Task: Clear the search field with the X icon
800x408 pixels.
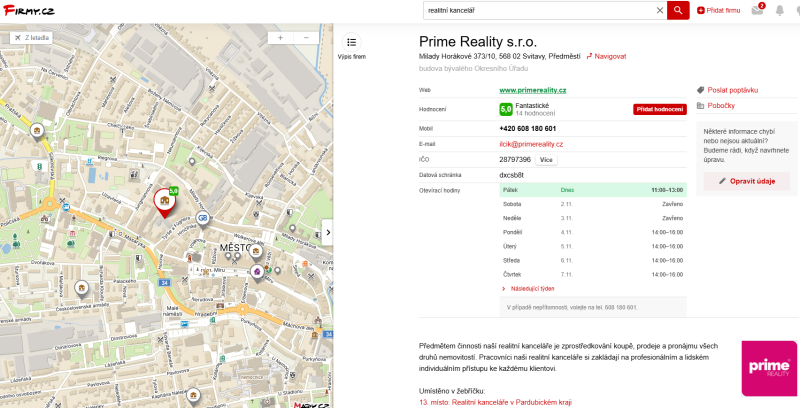Action: tap(660, 10)
